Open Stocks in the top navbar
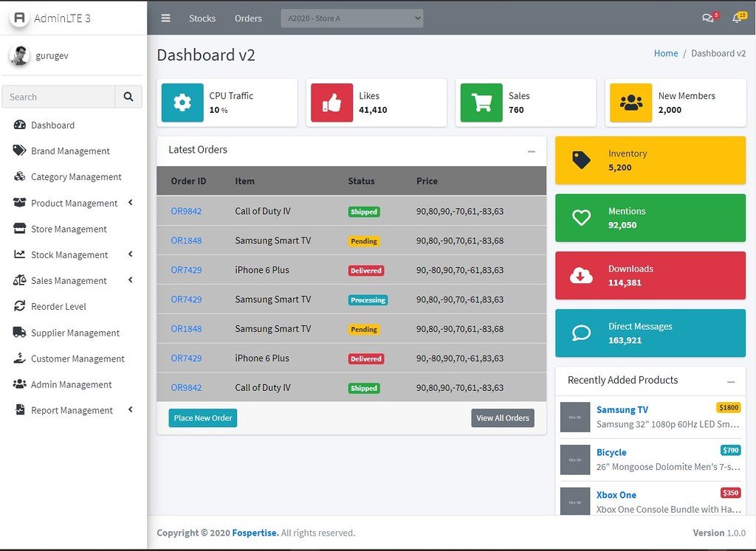Image resolution: width=756 pixels, height=551 pixels. 202,18
